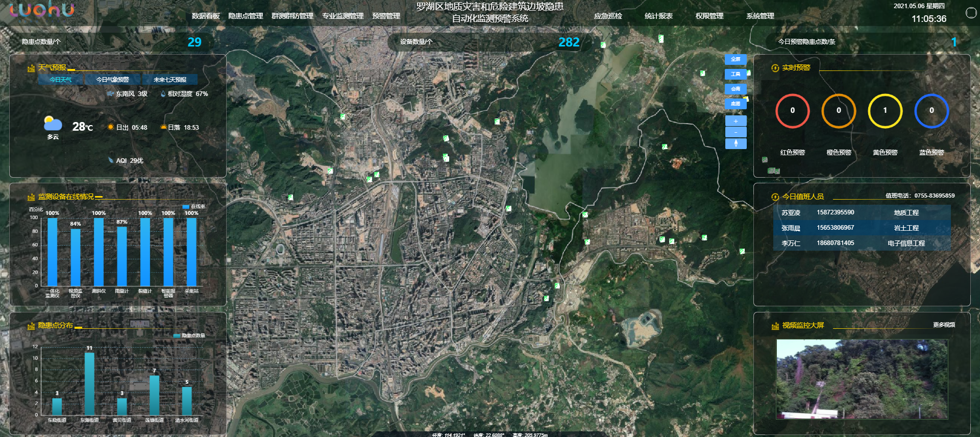This screenshot has width=980, height=437.
Task: Click the red warning (红色预警) circle
Action: 792,111
